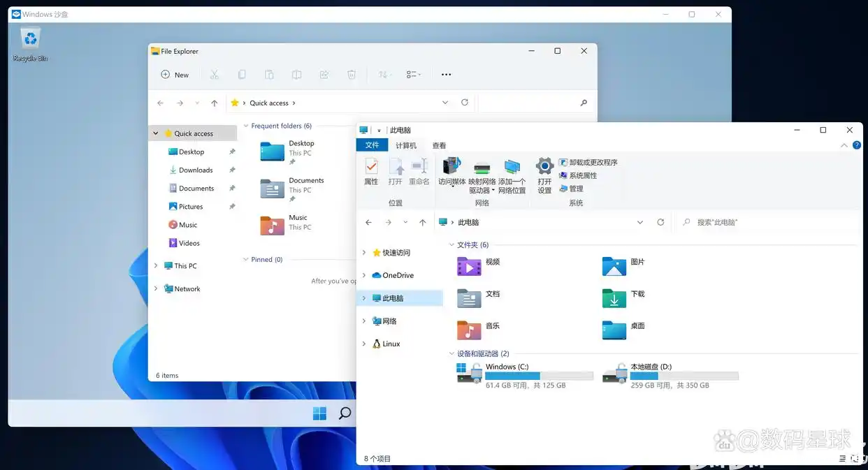Click the 搜索"此电脑" search box

coord(767,222)
